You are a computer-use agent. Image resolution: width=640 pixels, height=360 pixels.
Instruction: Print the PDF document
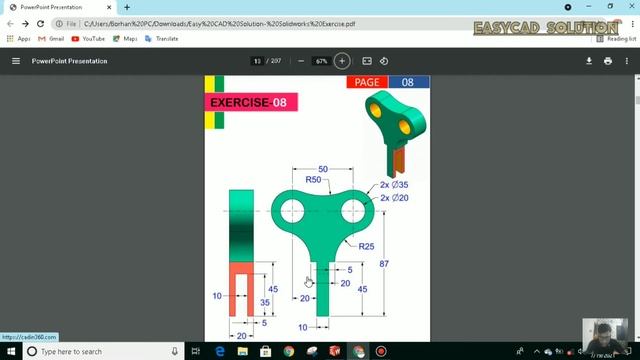point(608,61)
